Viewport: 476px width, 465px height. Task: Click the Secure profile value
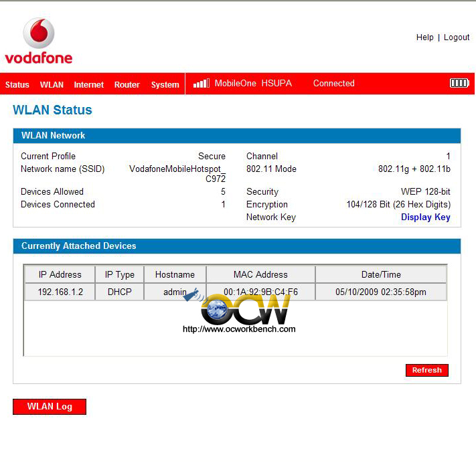click(x=212, y=156)
